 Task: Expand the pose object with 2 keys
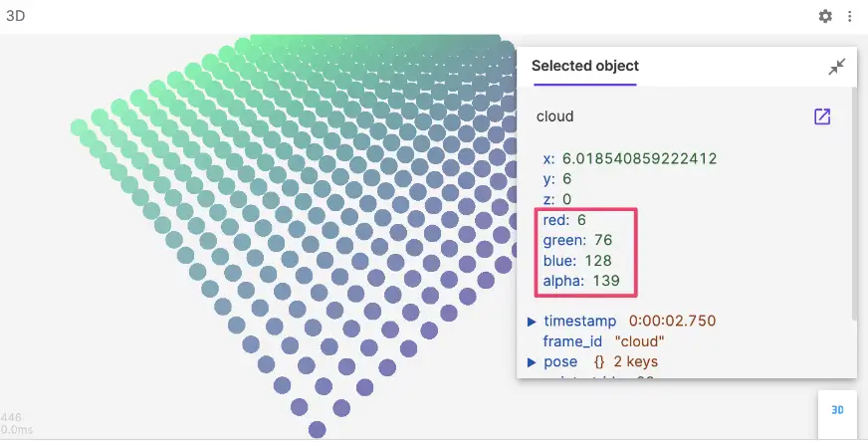point(533,361)
